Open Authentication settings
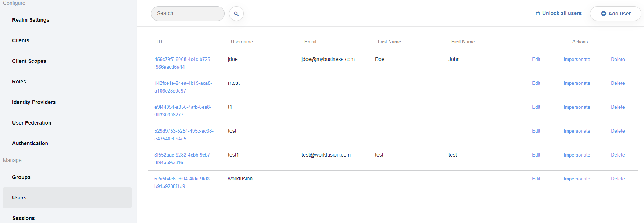Screen dimensions: 644x223 tap(30, 143)
